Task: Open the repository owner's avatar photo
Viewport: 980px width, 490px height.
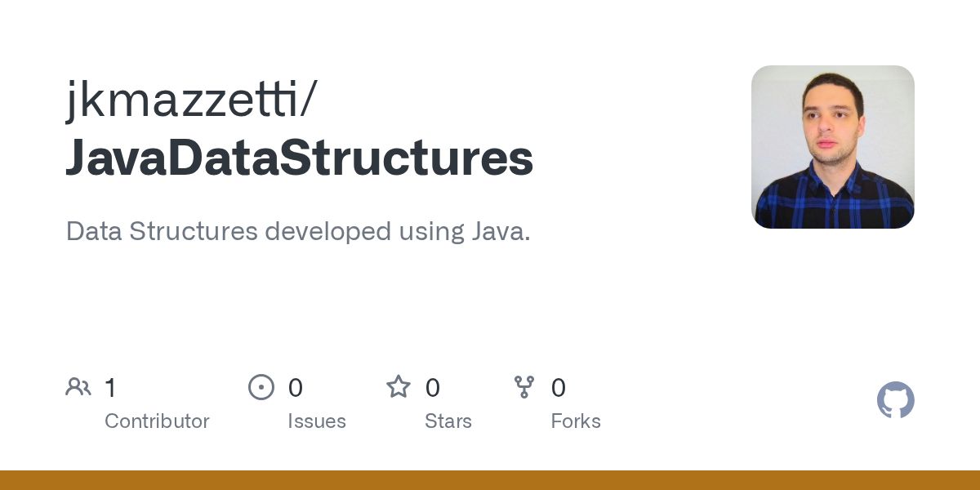Action: [x=832, y=147]
